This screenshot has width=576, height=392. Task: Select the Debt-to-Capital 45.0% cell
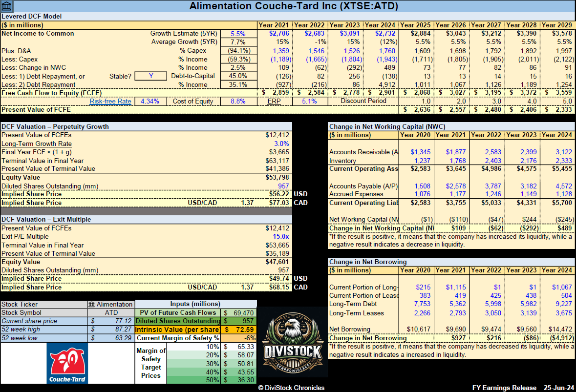pos(238,76)
